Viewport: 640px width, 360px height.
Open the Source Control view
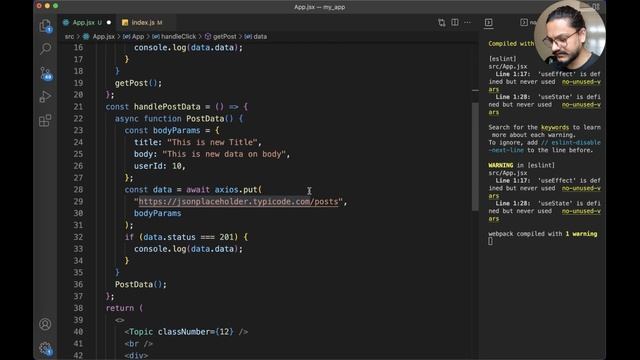tap(46, 73)
